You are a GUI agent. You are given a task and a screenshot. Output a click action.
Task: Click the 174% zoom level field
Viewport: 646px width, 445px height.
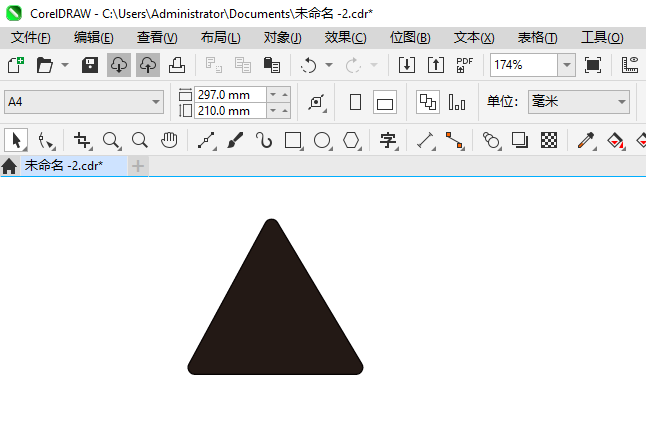coord(524,65)
